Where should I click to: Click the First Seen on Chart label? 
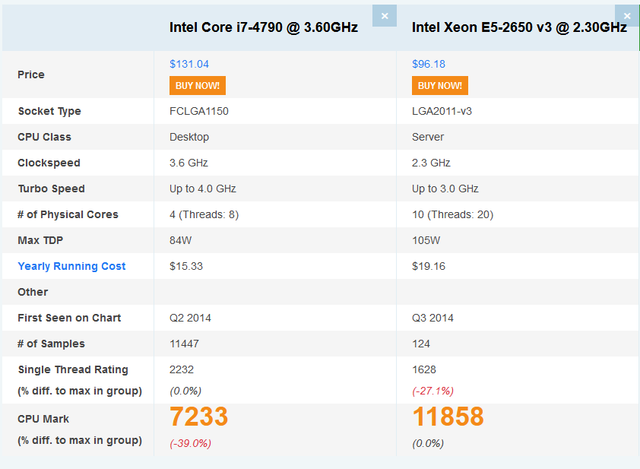pos(69,318)
